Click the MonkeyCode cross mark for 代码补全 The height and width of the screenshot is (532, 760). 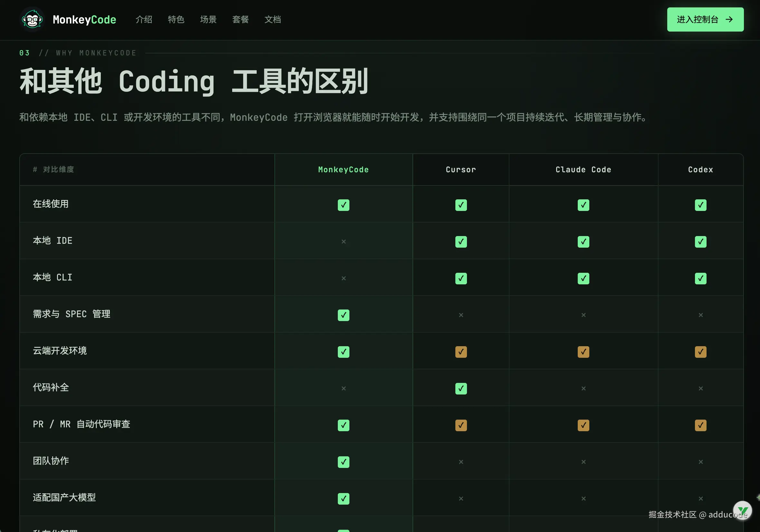(343, 389)
